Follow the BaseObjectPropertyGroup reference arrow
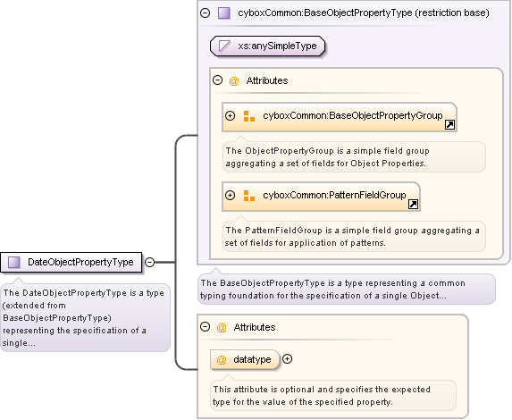The height and width of the screenshot is (420, 512). tap(449, 125)
